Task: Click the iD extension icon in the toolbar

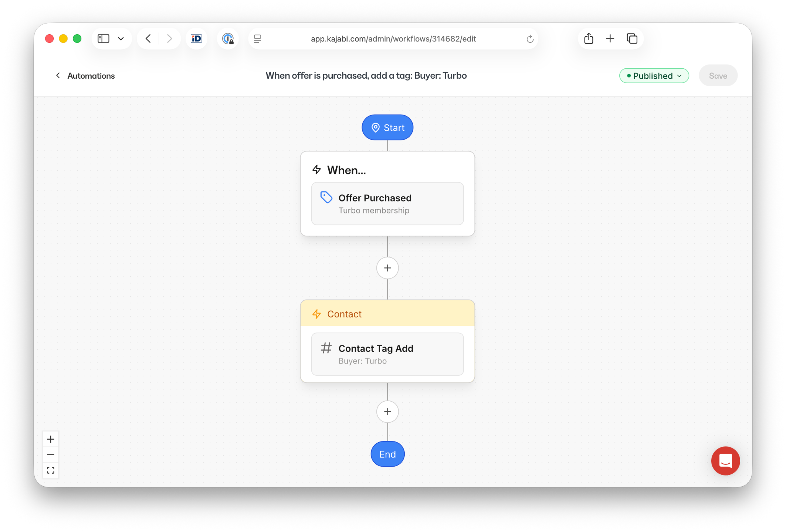Action: [196, 38]
